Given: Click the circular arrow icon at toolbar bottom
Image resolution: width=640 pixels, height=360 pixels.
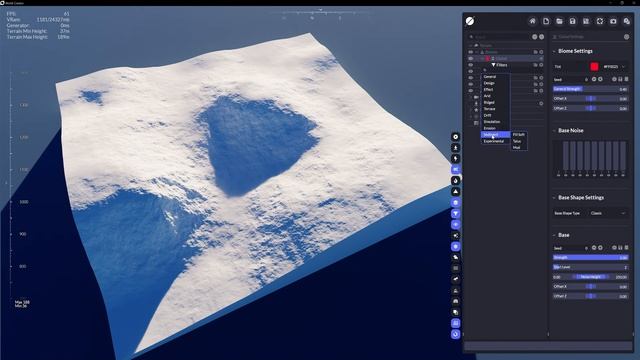Looking at the screenshot, I should 456,334.
